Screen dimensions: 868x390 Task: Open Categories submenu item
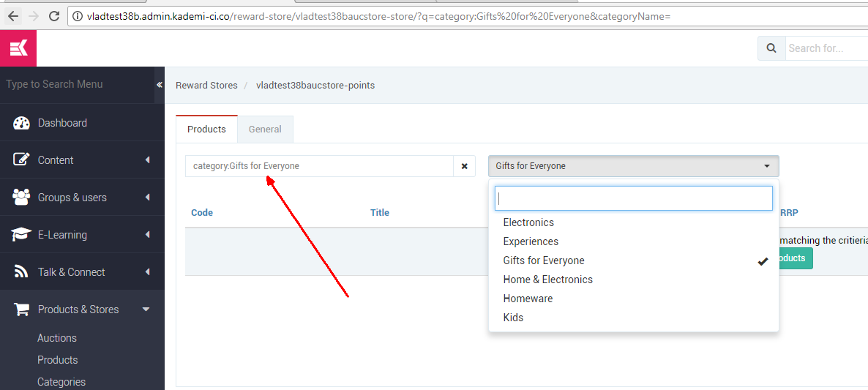point(61,382)
